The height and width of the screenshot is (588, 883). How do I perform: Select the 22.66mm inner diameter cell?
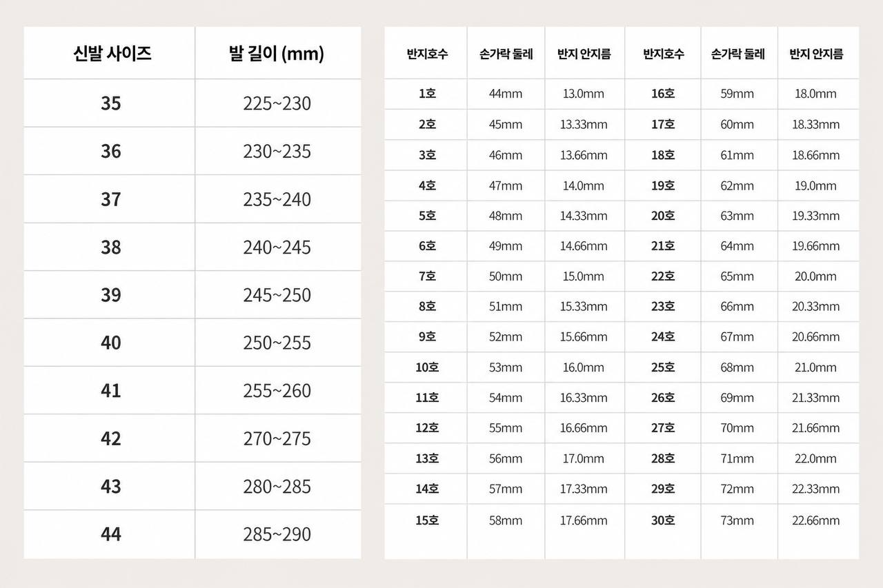815,520
